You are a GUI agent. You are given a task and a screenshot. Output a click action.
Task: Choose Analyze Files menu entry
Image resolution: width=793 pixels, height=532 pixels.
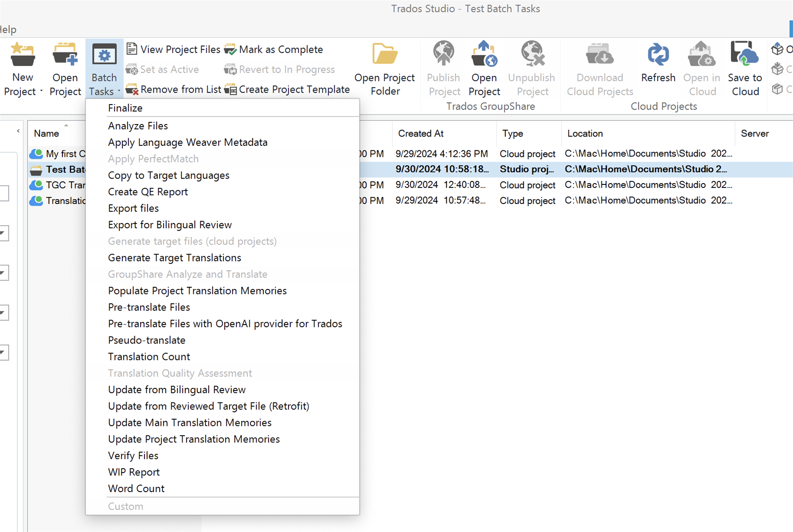[x=138, y=126]
